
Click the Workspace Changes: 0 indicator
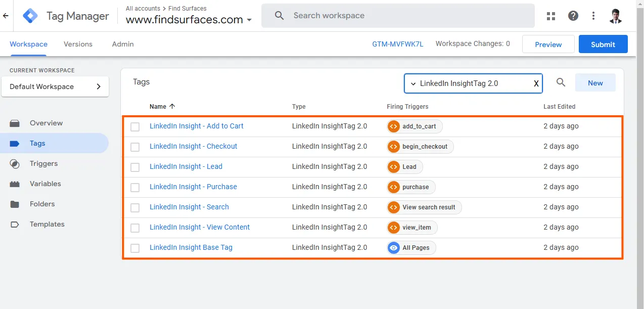click(x=473, y=43)
